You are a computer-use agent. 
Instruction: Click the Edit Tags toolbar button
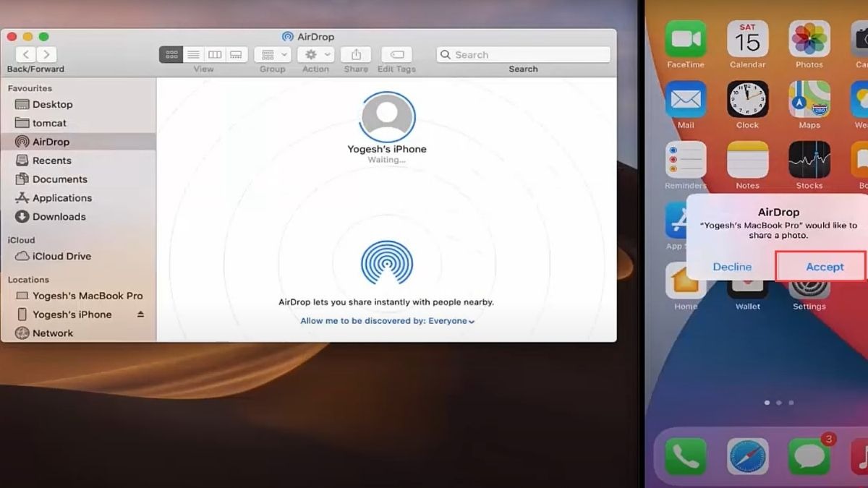(396, 54)
